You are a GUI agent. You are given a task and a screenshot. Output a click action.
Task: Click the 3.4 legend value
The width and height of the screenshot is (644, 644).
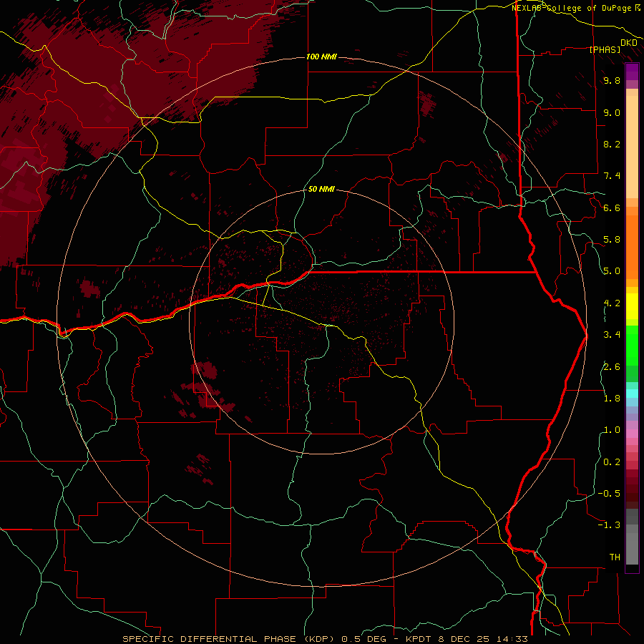point(612,335)
